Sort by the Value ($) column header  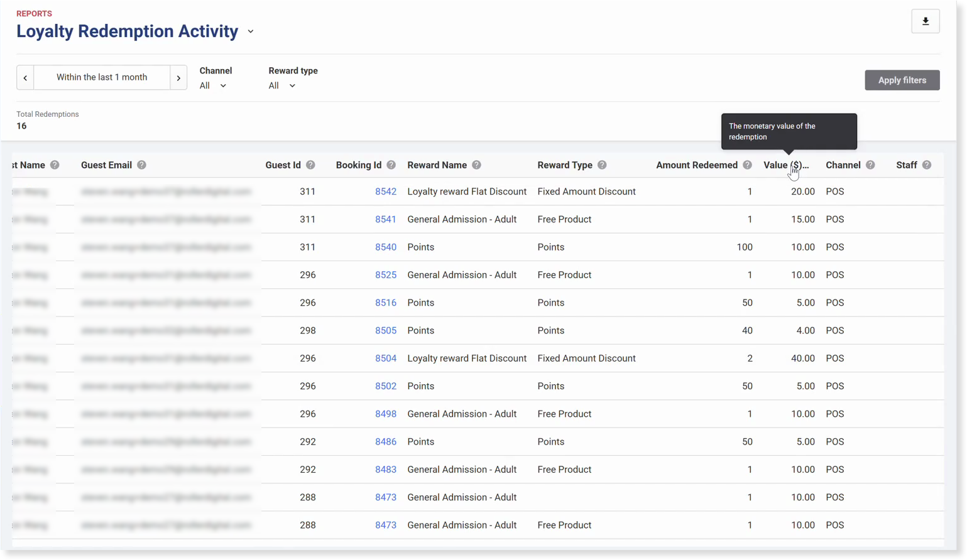click(785, 165)
